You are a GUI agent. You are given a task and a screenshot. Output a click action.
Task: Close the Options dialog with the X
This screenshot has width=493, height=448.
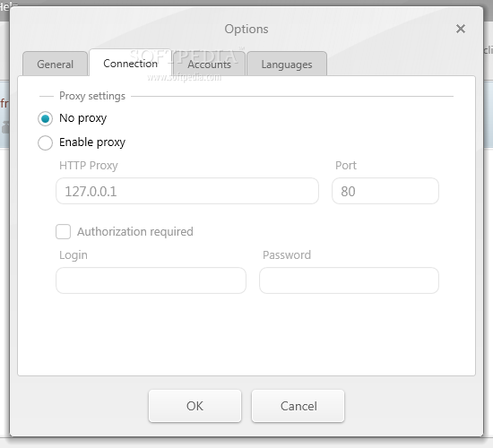[x=461, y=29]
